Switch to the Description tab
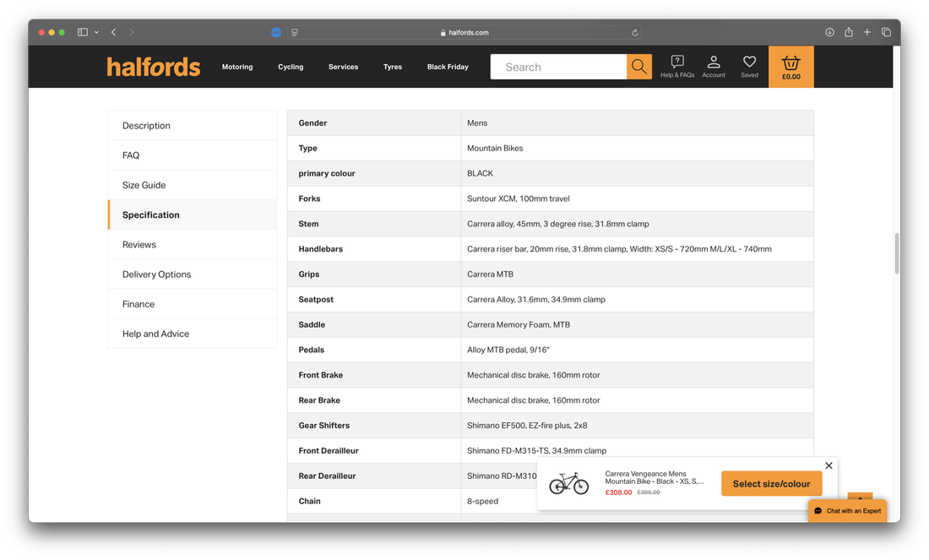Image resolution: width=929 pixels, height=560 pixels. 192,126
